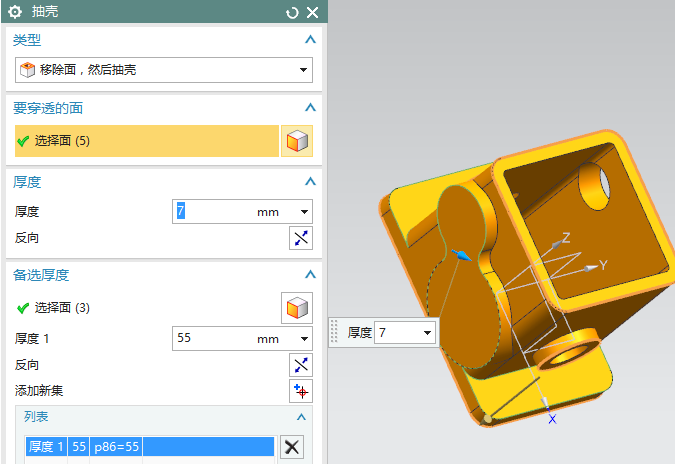Viewport: 676px width, 464px height.
Task: Select 厚度 1 row in the list
Action: 150,447
